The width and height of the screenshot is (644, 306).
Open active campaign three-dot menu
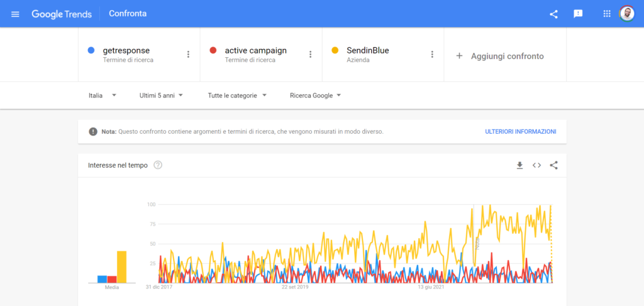pos(310,54)
